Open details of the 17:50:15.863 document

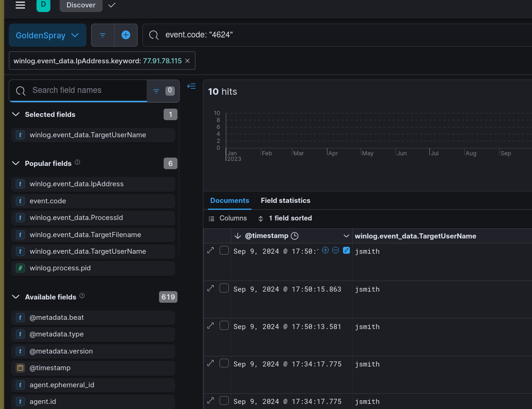click(211, 288)
